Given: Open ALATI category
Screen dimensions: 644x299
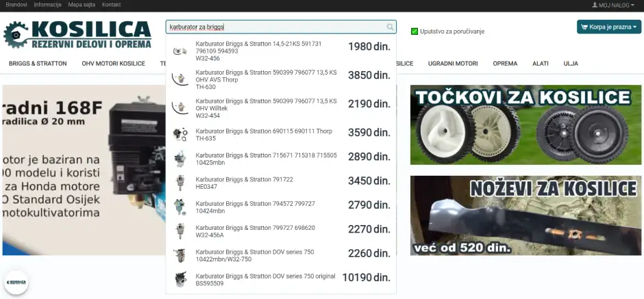Looking at the screenshot, I should click(541, 64).
